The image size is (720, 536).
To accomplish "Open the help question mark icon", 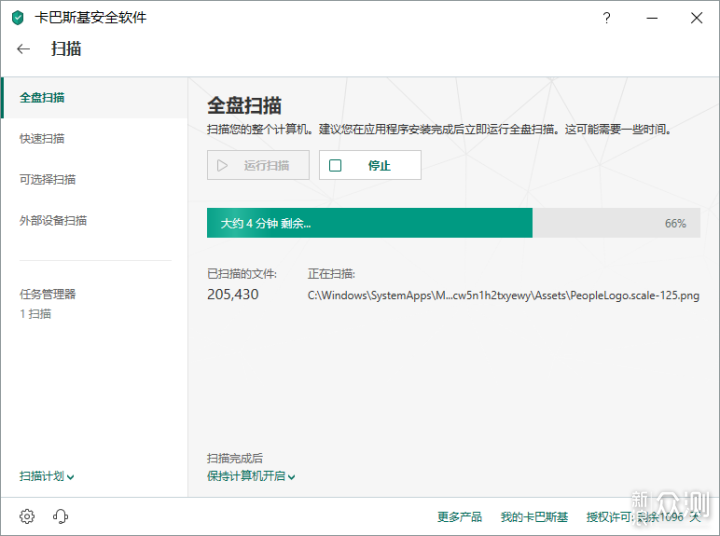I will pos(607,18).
